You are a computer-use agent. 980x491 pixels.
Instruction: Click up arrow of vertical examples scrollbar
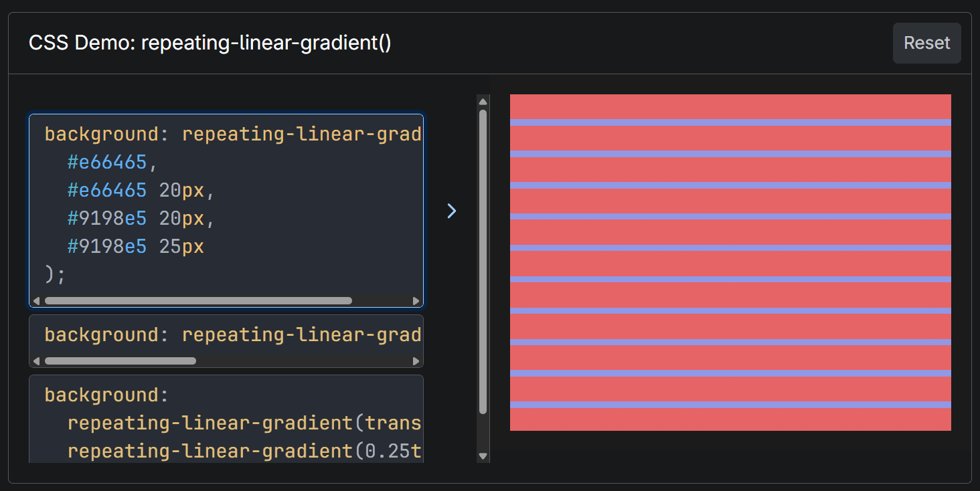[x=483, y=101]
